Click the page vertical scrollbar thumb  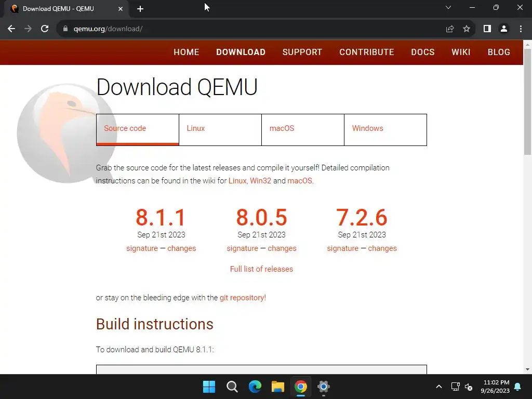tap(527, 102)
